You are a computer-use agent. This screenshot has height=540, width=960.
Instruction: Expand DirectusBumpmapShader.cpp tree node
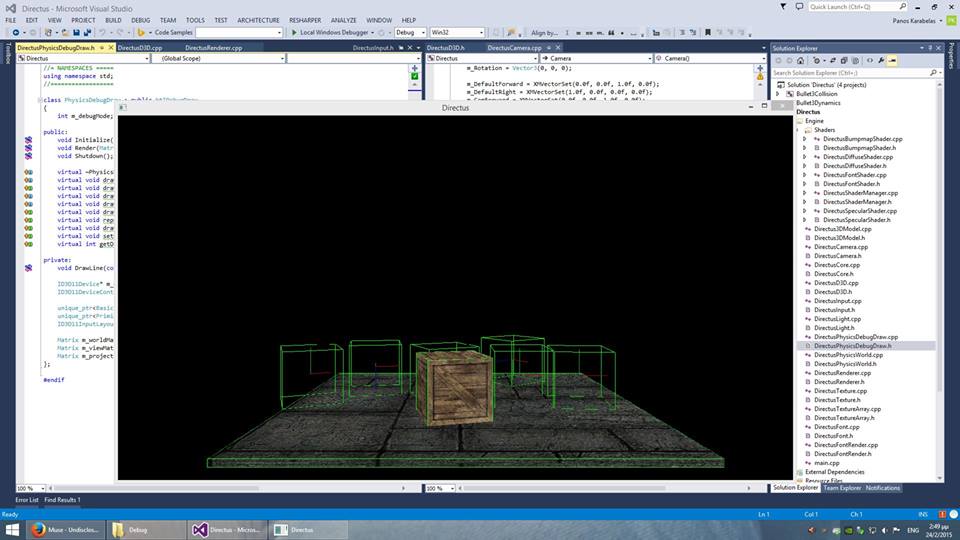pyautogui.click(x=805, y=139)
